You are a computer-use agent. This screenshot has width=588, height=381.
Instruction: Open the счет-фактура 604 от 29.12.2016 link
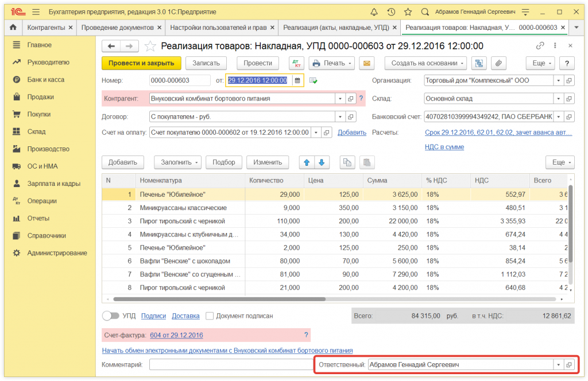[176, 335]
